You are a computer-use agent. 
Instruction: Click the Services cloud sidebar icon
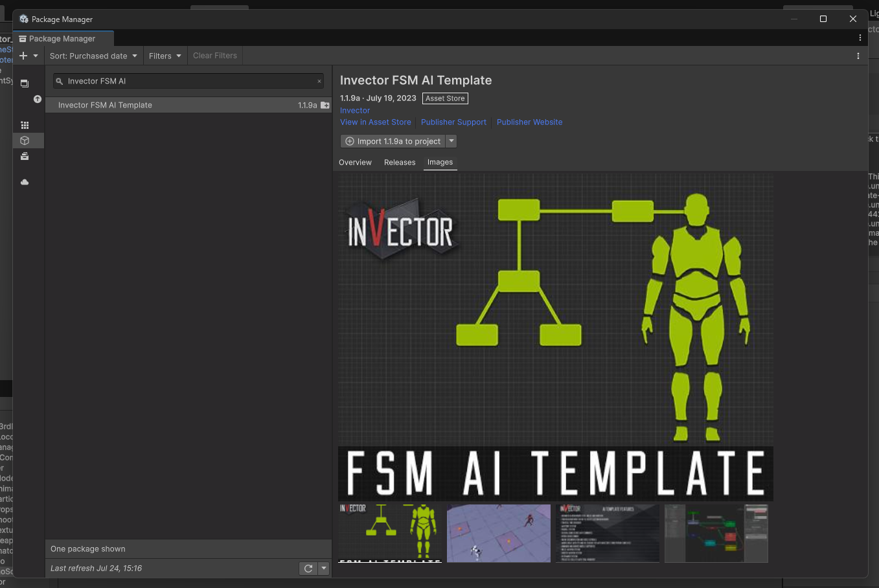pos(25,182)
